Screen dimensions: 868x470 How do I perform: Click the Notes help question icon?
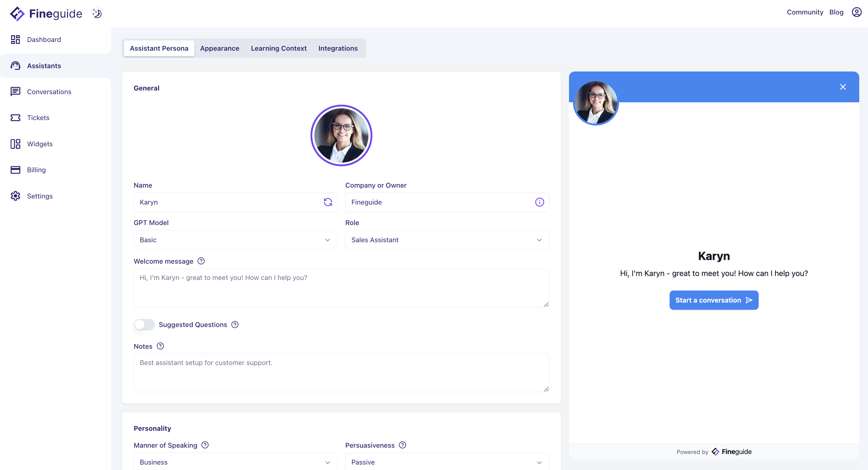coord(160,346)
